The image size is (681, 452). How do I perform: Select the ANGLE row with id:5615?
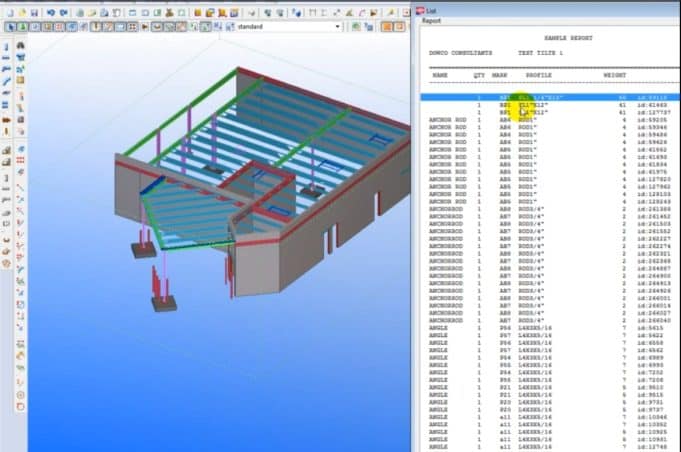[x=550, y=328]
